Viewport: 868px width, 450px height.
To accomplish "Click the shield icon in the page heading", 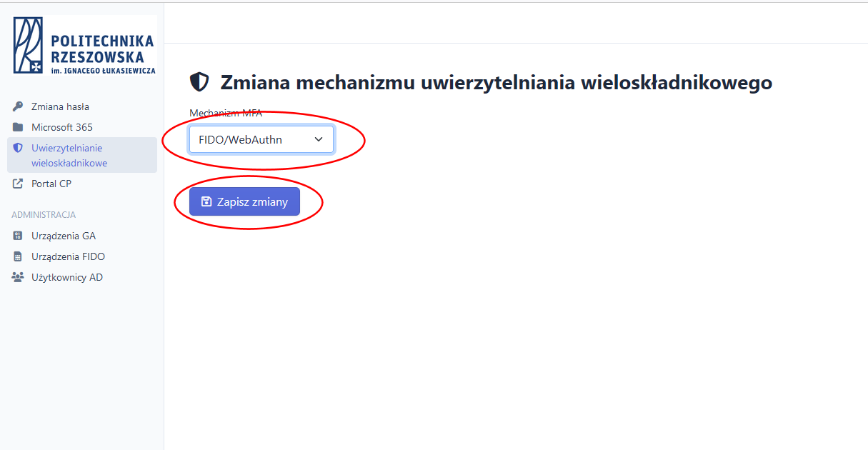I will [x=199, y=82].
